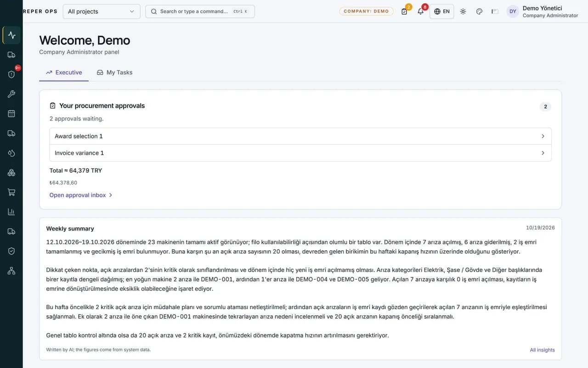Screen dimensions: 588x368
Task: Open the org hierarchy icon in sidebar
Action: tap(11, 271)
